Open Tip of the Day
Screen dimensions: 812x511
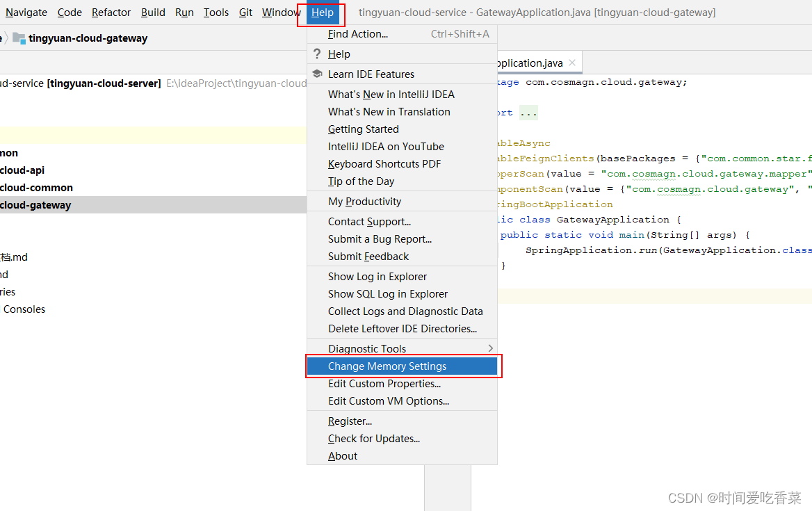click(362, 181)
